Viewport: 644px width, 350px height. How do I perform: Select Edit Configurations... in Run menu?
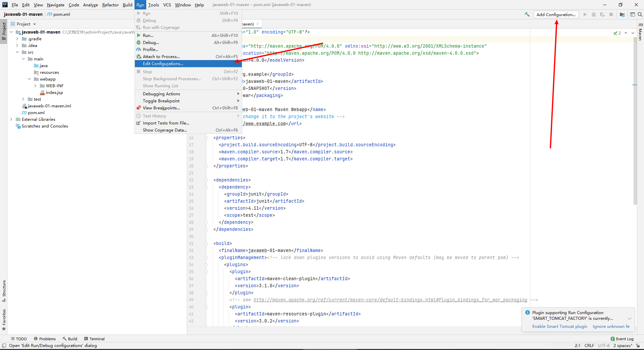click(x=188, y=64)
